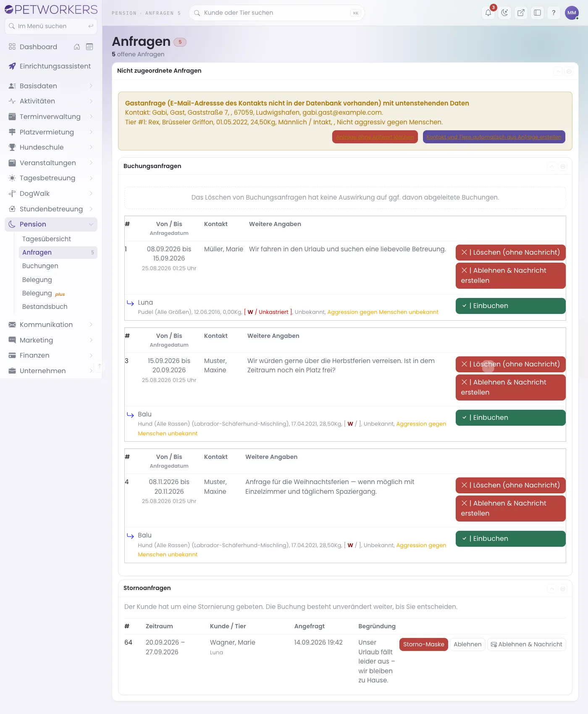Click Anfrage ohne Antwort löschen button
This screenshot has width=588, height=714.
tap(375, 137)
